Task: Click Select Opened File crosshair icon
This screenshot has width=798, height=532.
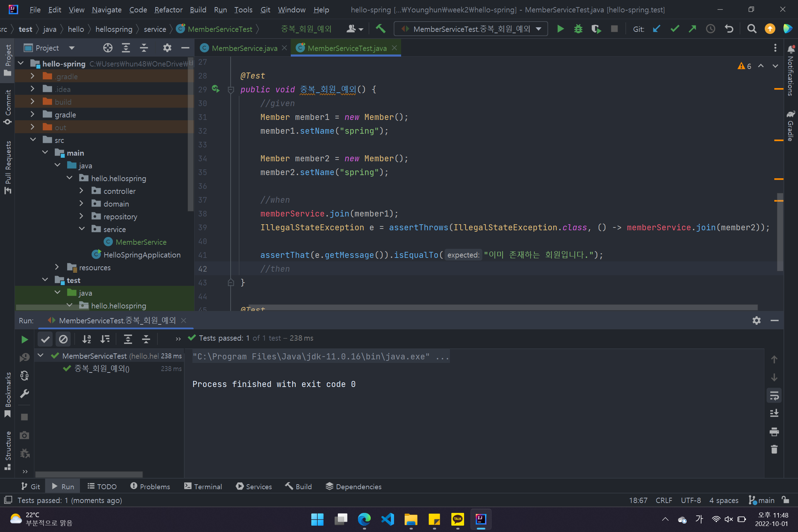Action: 108,48
